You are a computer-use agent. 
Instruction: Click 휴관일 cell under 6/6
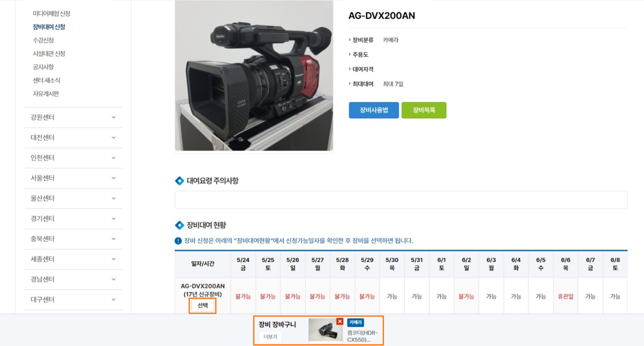tap(565, 296)
